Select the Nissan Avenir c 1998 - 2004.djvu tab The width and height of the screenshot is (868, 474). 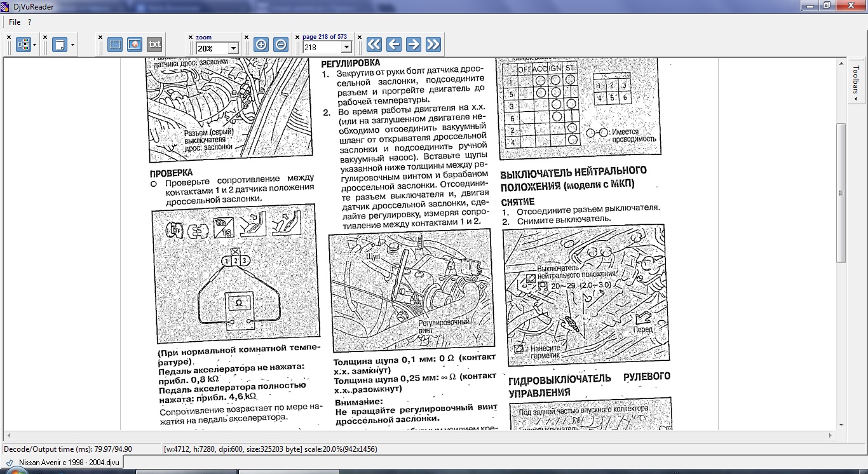point(62,462)
